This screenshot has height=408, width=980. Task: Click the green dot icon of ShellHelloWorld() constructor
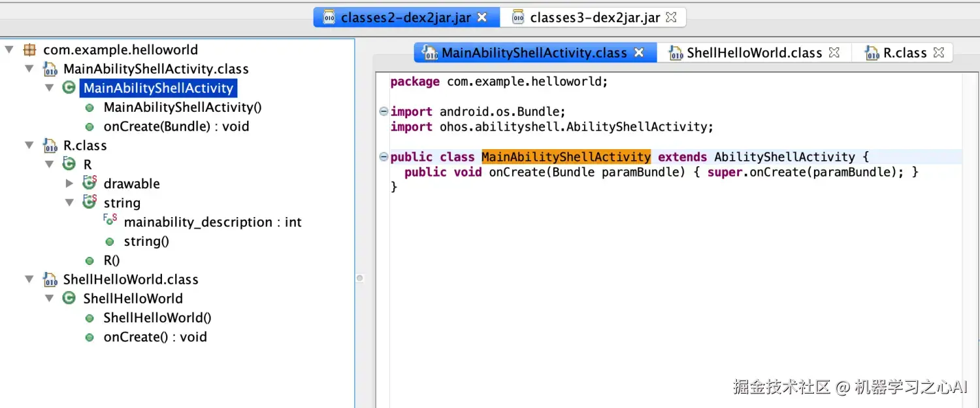coord(90,318)
